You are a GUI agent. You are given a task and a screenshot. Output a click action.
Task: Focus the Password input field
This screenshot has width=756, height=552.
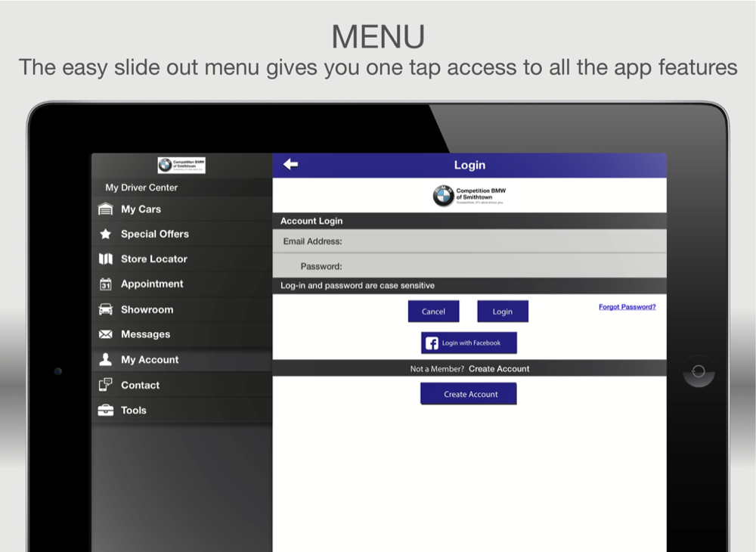tap(503, 266)
